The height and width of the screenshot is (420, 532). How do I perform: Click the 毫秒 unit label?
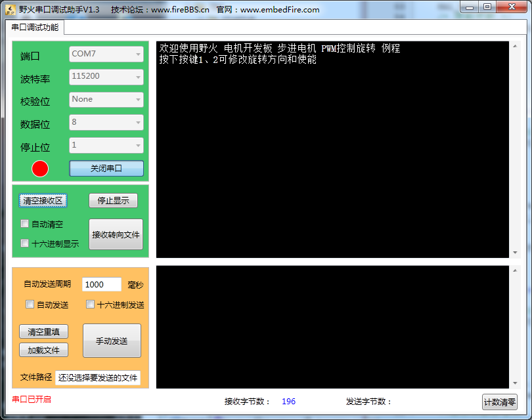pos(135,285)
